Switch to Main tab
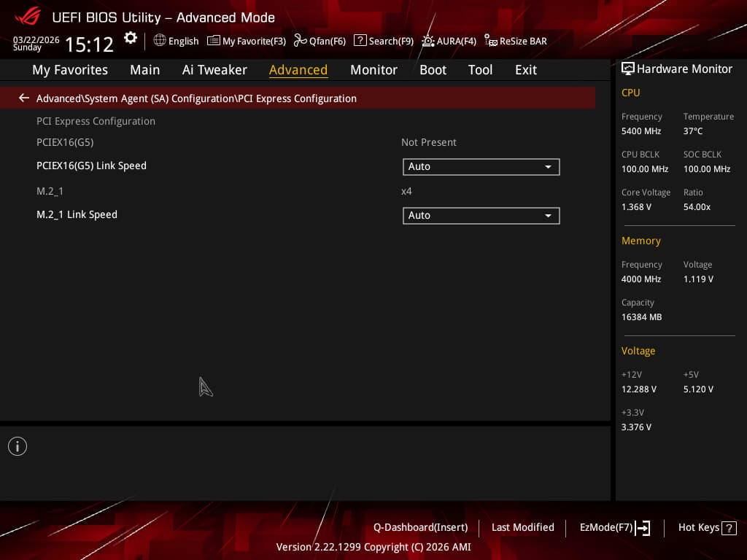Screen dimensions: 747x560 tap(145, 70)
